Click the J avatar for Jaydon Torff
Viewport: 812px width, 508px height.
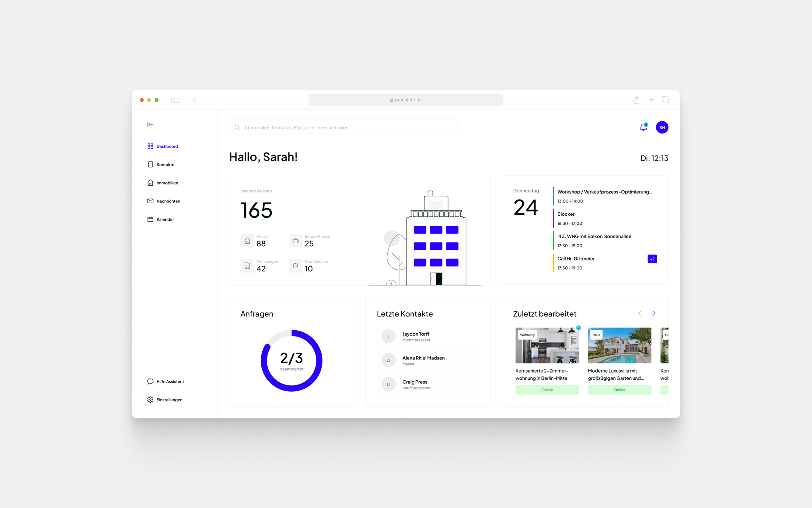click(x=389, y=336)
